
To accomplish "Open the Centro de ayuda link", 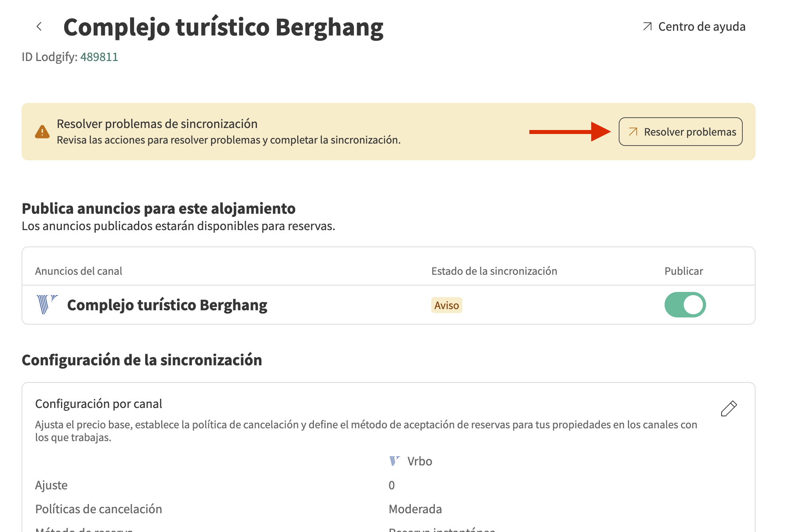I will click(701, 27).
